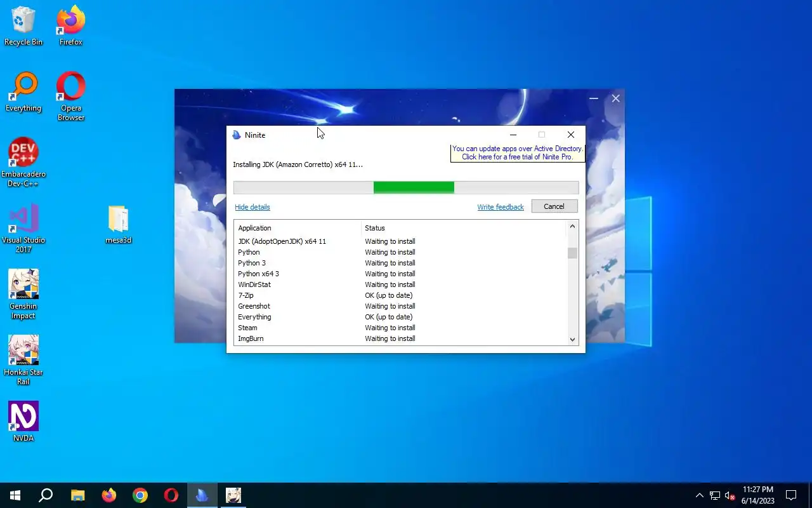
Task: Select the Python row
Action: point(400,252)
